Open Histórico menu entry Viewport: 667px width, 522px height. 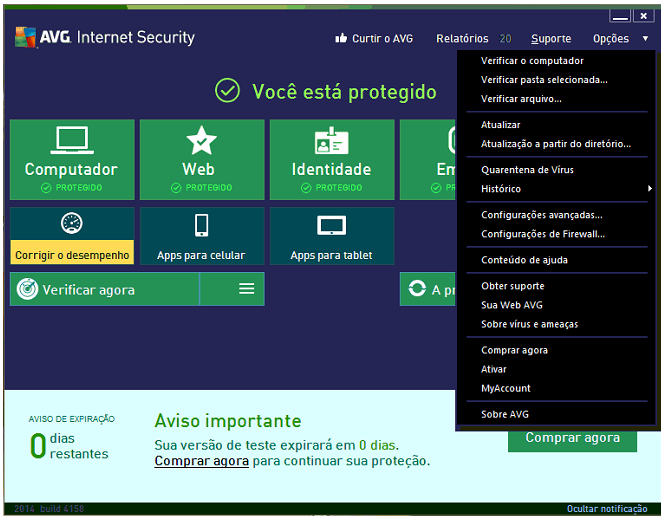(501, 189)
